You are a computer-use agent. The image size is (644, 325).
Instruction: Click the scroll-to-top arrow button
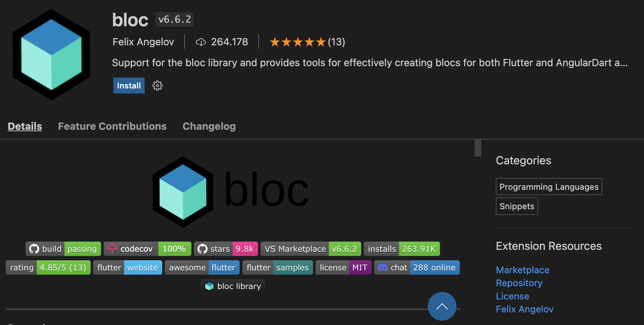pos(442,306)
